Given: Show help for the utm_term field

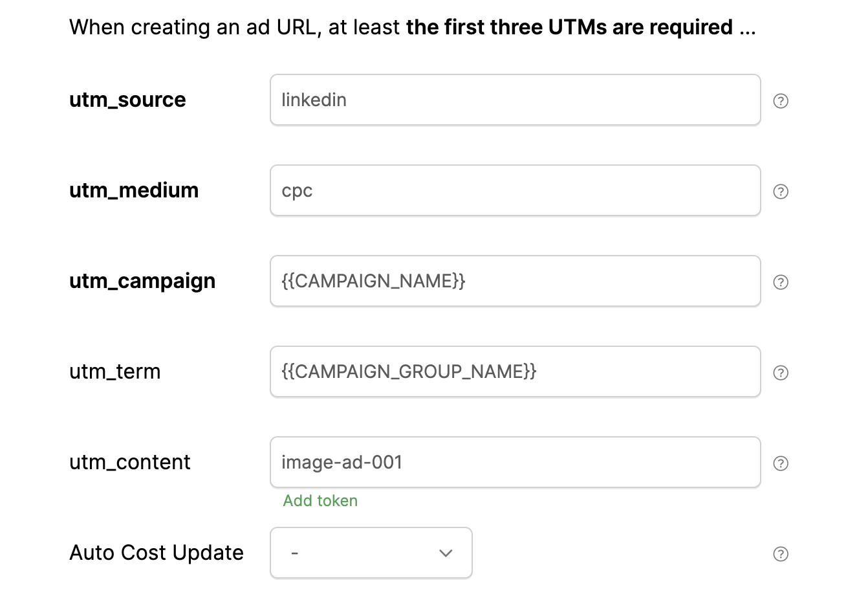Looking at the screenshot, I should 781,373.
